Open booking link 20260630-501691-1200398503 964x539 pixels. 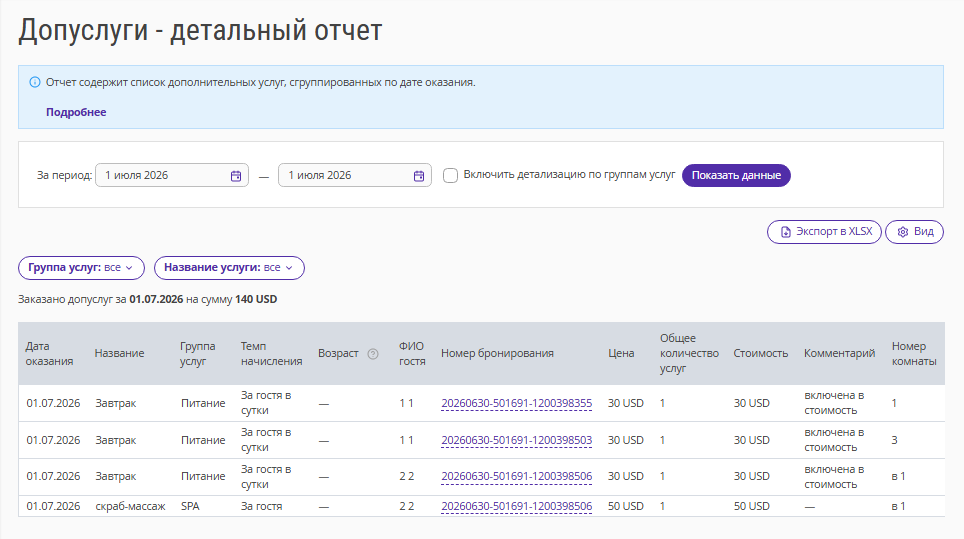click(516, 440)
